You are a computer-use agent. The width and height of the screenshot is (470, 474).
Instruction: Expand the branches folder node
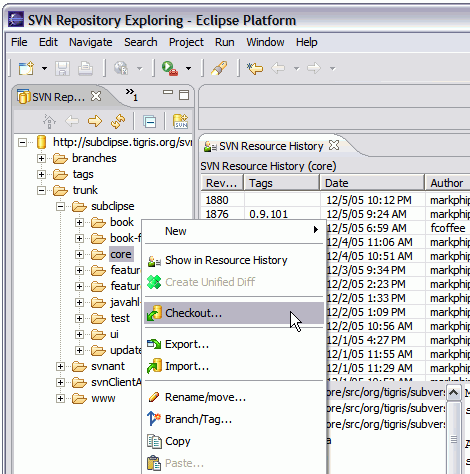tap(41, 158)
